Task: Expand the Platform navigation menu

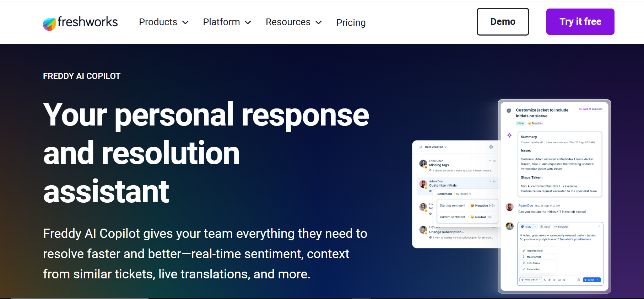Action: click(227, 22)
